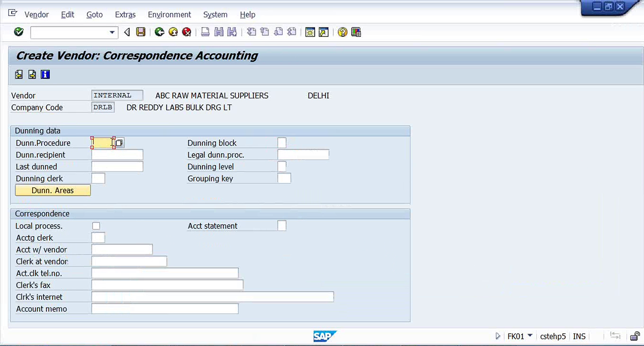Click the Clerk's fax field
This screenshot has width=644, height=346.
coord(167,285)
